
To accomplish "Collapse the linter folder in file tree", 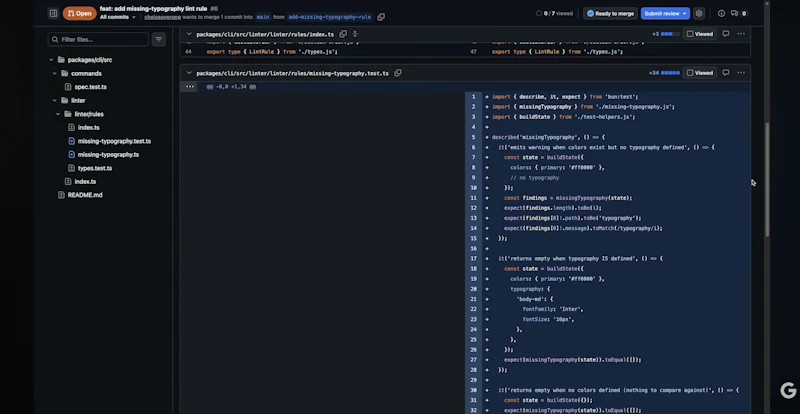I will [x=55, y=101].
